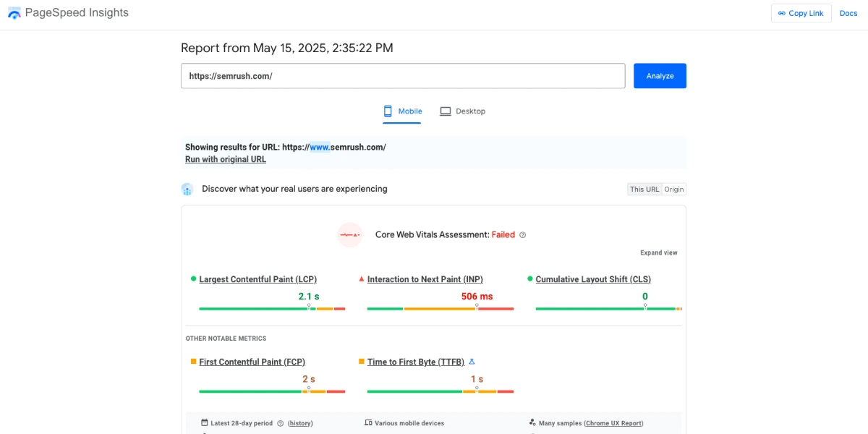The image size is (868, 434).
Task: Click the help icon beside Core Web Vitals Assessment
Action: pyautogui.click(x=523, y=235)
